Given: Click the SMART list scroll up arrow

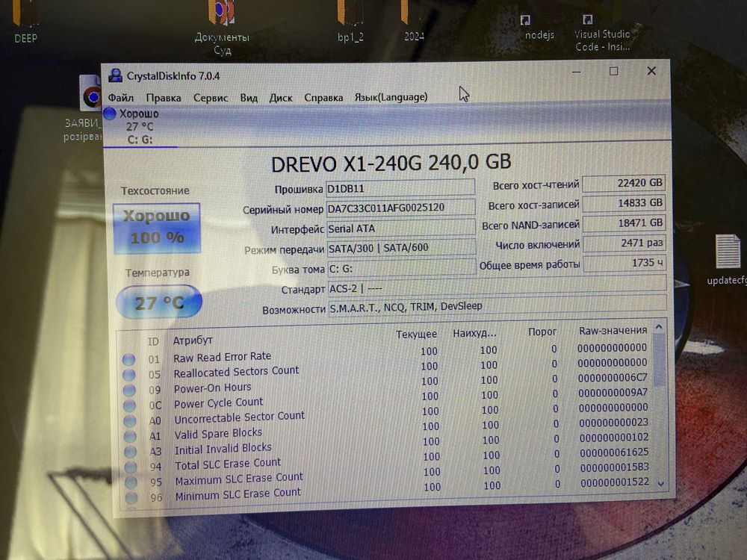Looking at the screenshot, I should click(x=659, y=327).
